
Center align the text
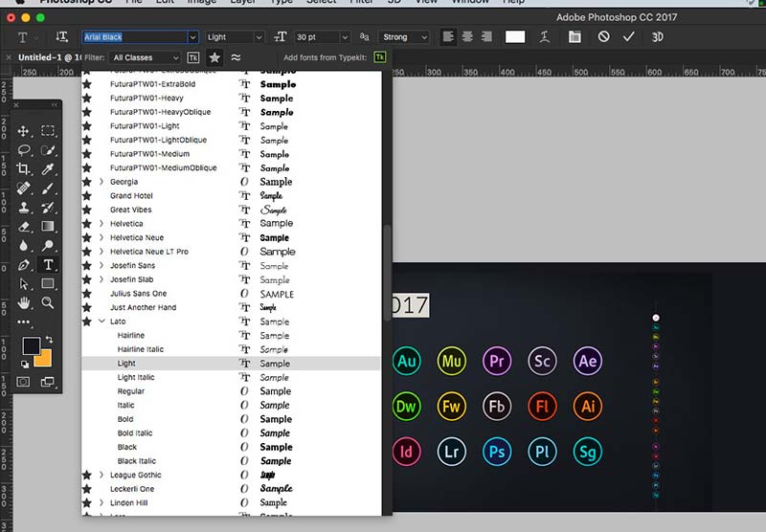[x=467, y=36]
